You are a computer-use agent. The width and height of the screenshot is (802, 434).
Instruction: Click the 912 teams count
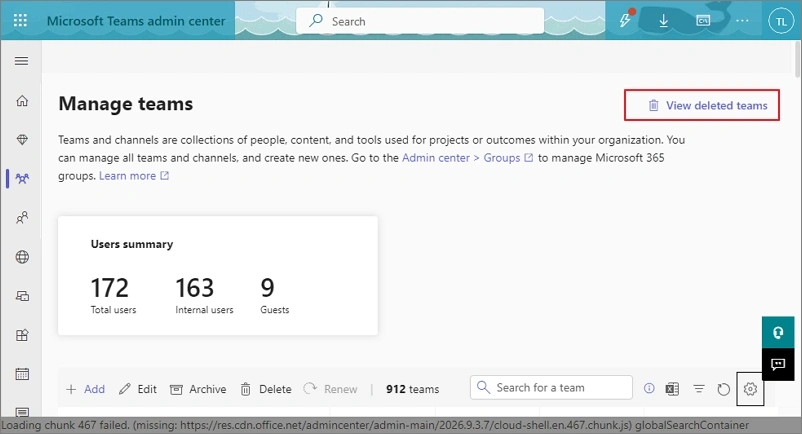(x=412, y=389)
